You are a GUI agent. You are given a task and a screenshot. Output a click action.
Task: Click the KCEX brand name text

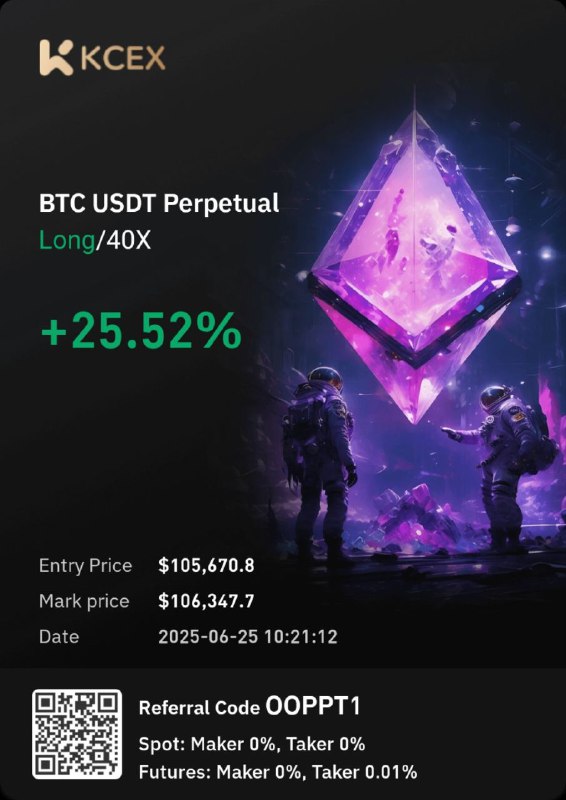[x=123, y=58]
